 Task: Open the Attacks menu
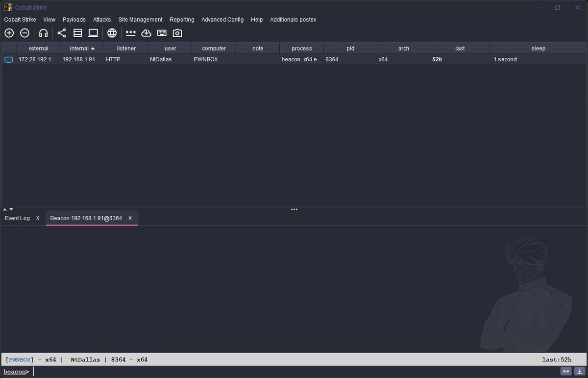102,20
